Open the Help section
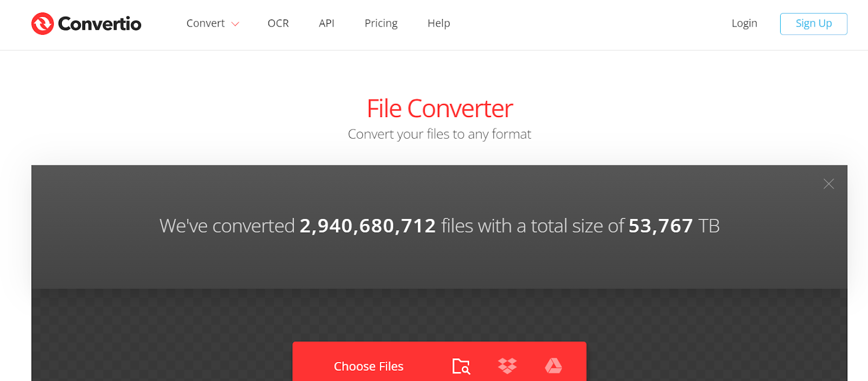868x381 pixels. coord(439,23)
